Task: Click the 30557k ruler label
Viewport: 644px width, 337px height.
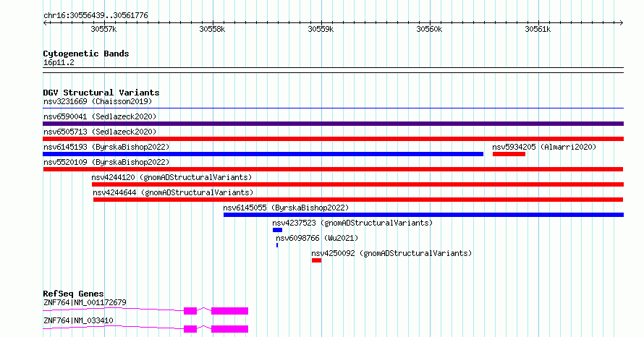Action: 103,29
